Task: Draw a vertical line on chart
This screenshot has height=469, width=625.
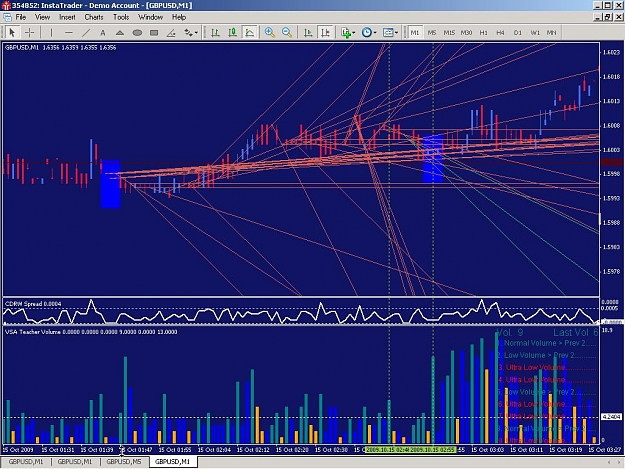Action: (51, 33)
